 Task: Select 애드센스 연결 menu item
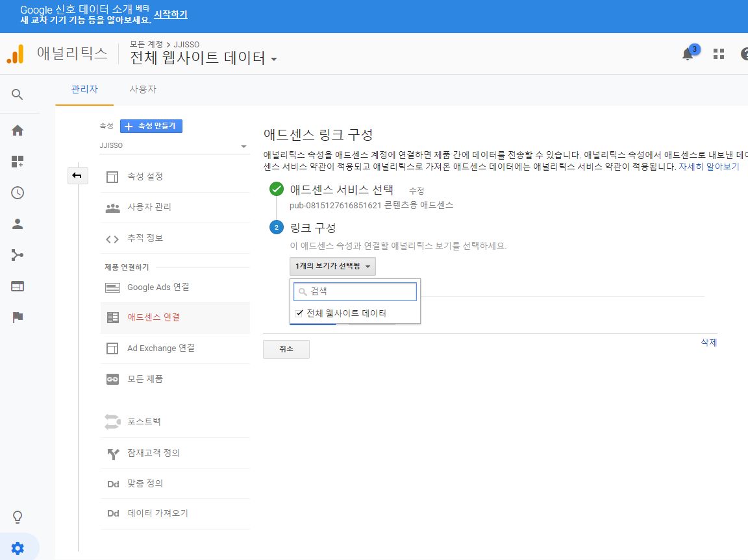click(175, 317)
